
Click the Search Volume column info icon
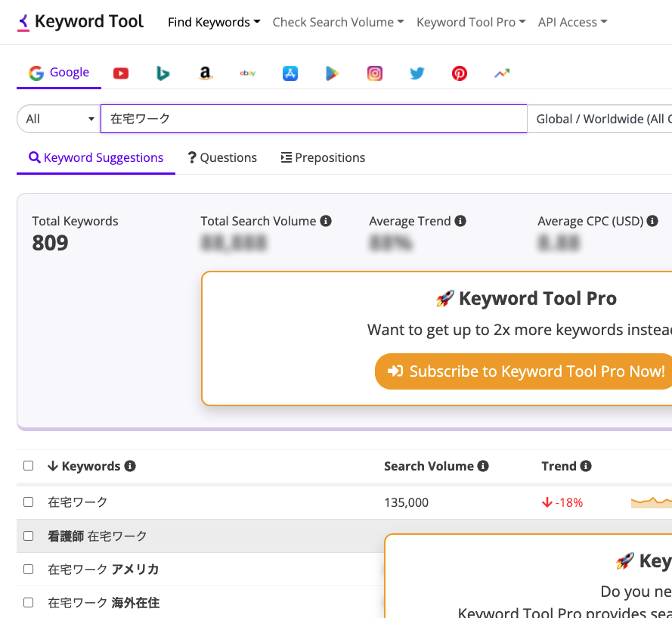coord(483,466)
